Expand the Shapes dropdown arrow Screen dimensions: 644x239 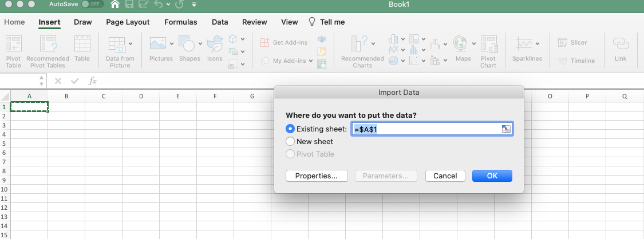click(x=200, y=43)
